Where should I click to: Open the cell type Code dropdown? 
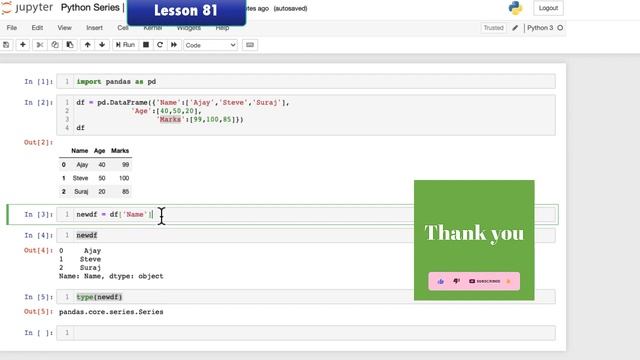pyautogui.click(x=210, y=45)
